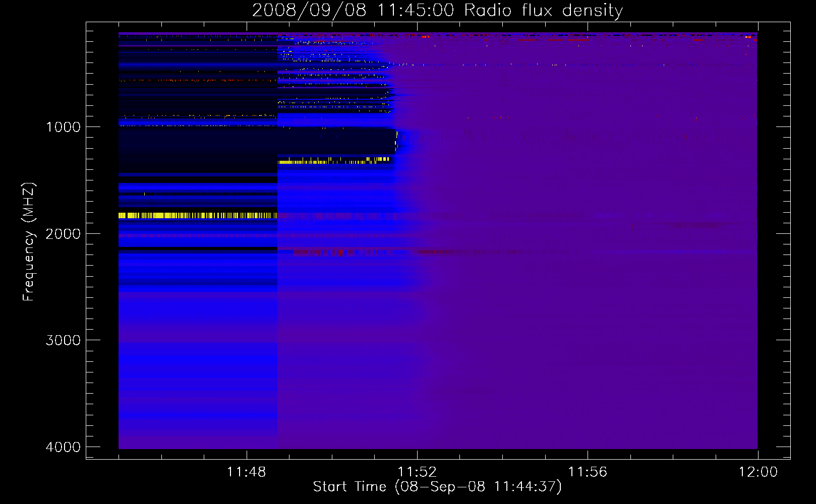Click the 'Start Time (08-Sep-08 11:44:37)' axis label
This screenshot has width=816, height=504.
[x=437, y=487]
